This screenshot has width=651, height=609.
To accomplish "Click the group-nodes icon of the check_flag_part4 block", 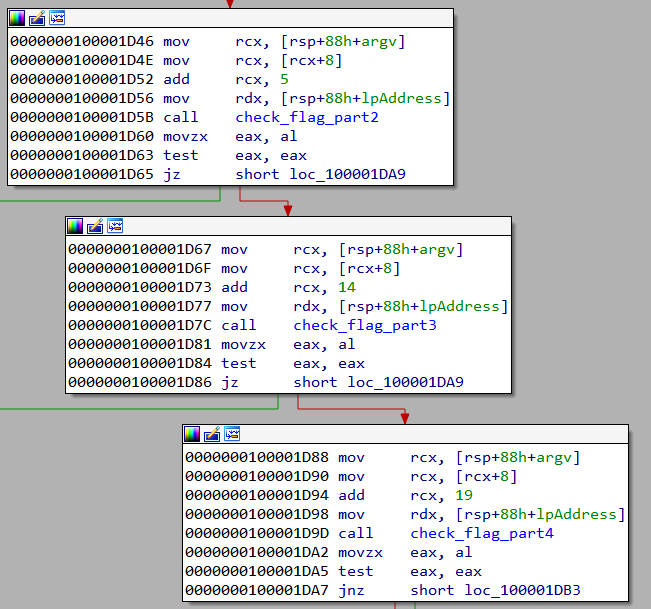I will click(232, 434).
